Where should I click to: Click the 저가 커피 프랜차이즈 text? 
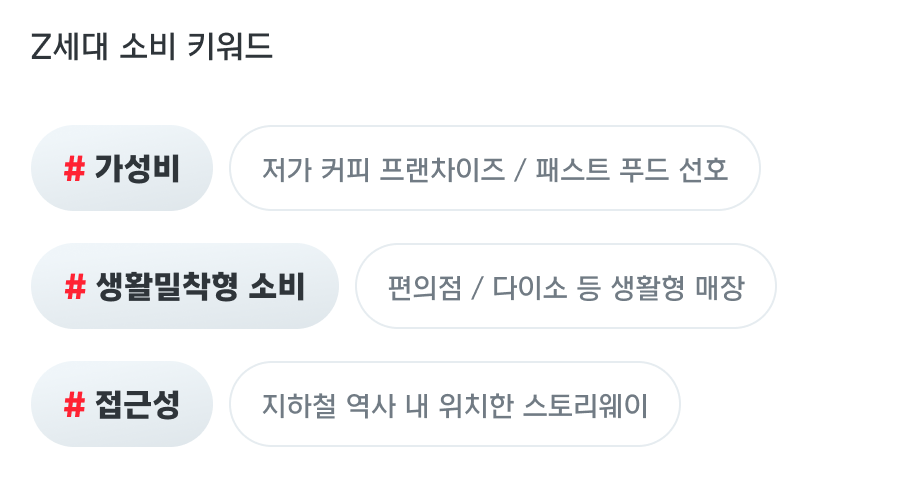(383, 169)
